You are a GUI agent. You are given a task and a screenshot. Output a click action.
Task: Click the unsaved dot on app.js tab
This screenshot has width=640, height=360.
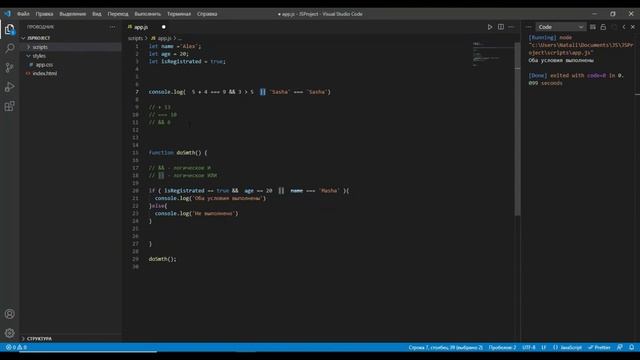point(164,27)
